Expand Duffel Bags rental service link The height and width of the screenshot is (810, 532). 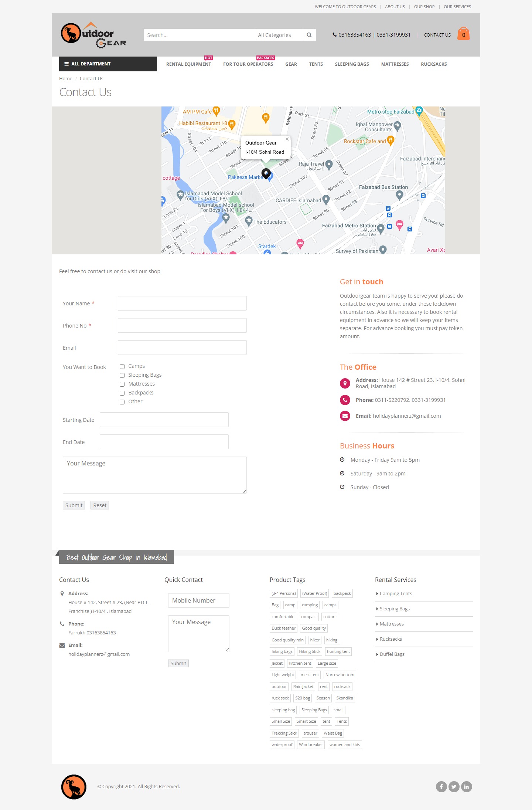392,654
